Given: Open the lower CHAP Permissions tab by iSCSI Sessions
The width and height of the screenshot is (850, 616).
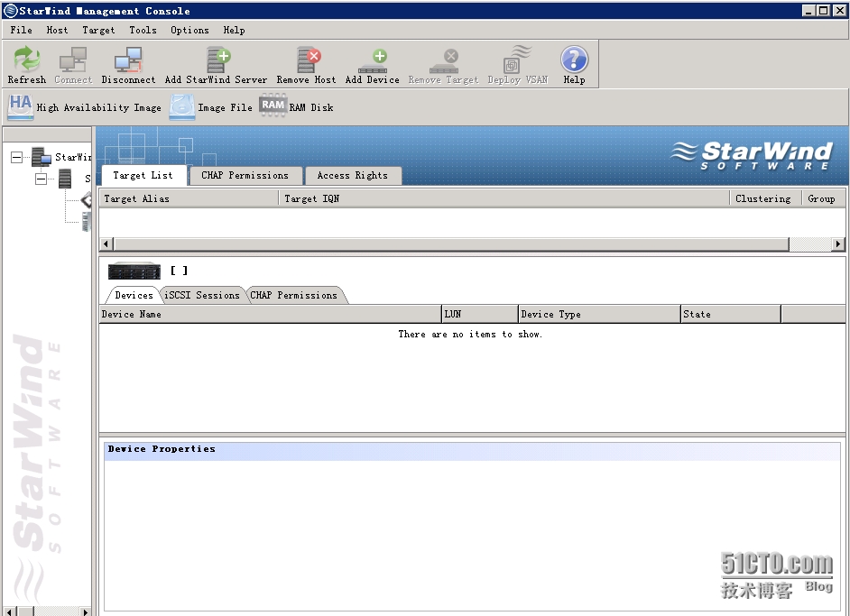Looking at the screenshot, I should pos(294,295).
